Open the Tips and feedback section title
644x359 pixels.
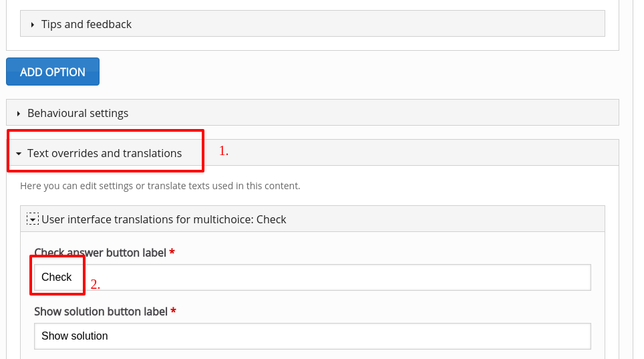tap(86, 24)
